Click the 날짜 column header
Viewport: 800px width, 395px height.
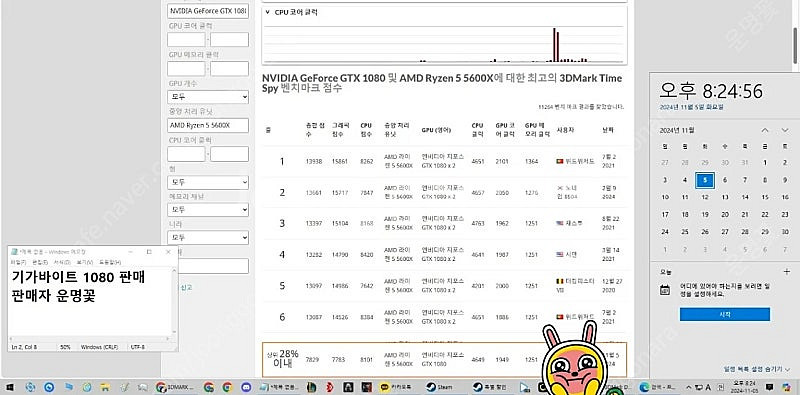point(608,130)
